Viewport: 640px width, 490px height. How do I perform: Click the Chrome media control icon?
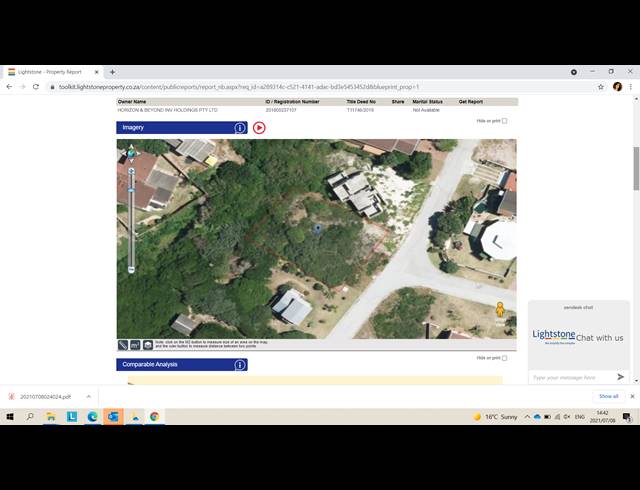pyautogui.click(x=573, y=72)
